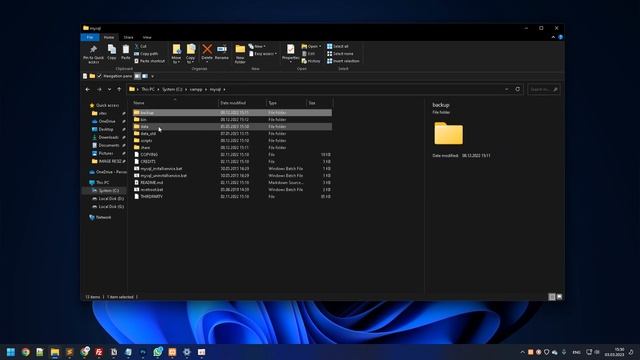Click Select all in ribbon
Image resolution: width=640 pixels, height=360 pixels.
click(x=338, y=47)
